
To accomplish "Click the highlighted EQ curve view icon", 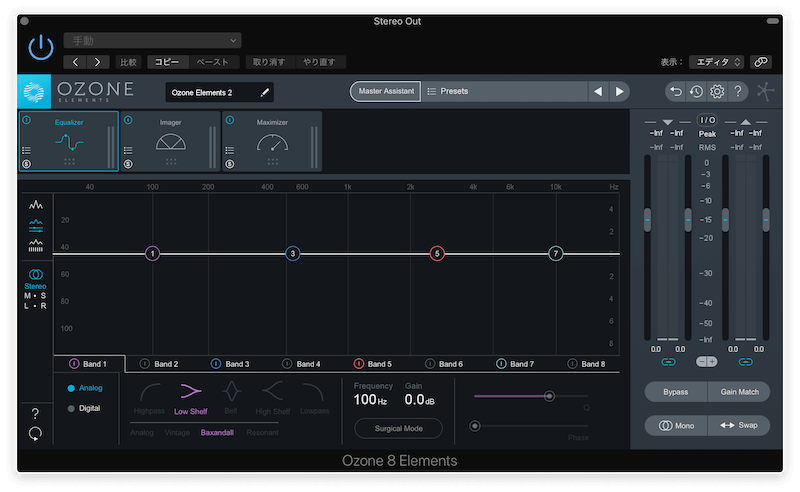I will tap(36, 226).
